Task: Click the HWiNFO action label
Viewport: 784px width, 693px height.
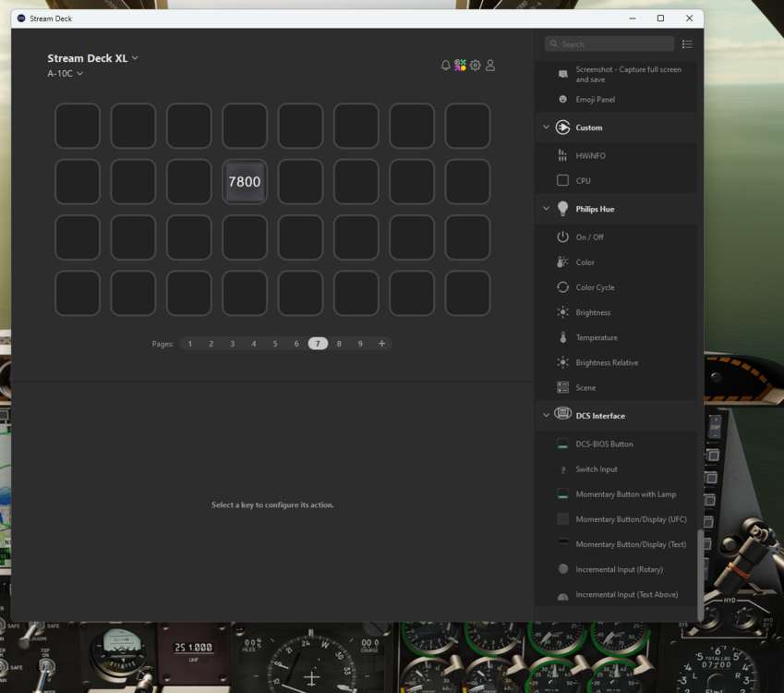Action: (x=590, y=156)
